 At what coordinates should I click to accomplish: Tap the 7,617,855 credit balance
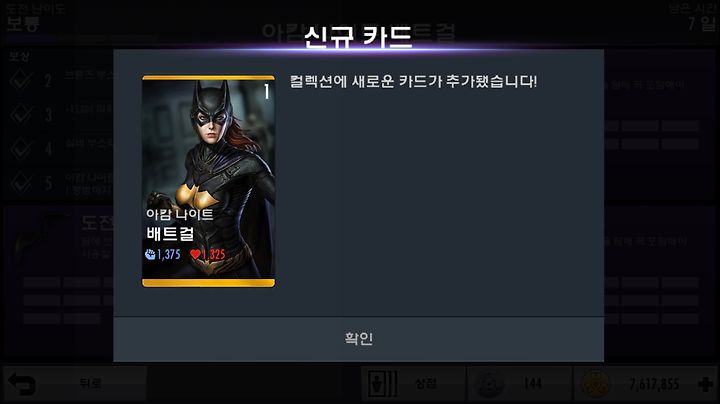(x=654, y=384)
